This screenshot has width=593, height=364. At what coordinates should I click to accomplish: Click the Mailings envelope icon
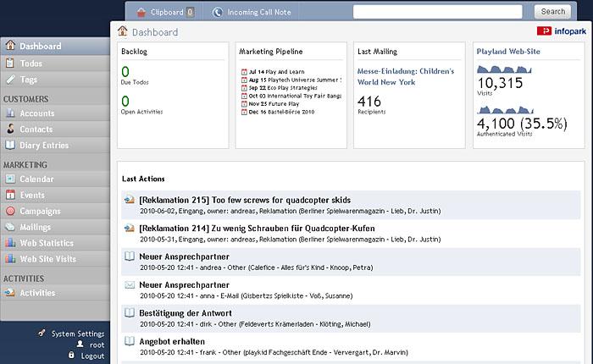tap(10, 227)
